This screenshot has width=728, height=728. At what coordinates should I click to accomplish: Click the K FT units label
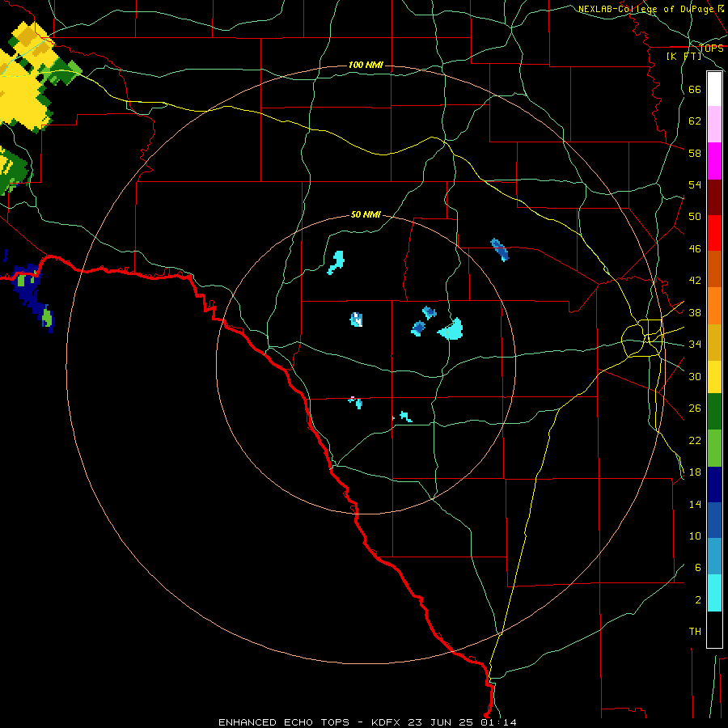684,56
